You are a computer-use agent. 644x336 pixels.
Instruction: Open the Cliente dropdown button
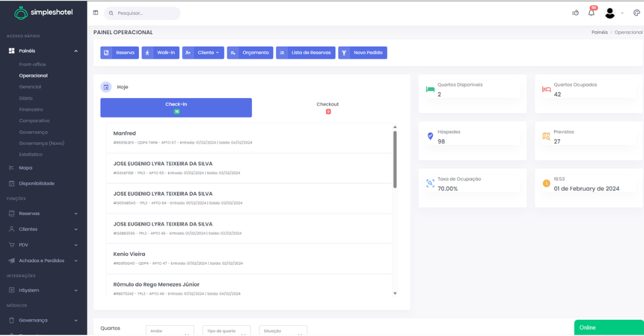[203, 53]
